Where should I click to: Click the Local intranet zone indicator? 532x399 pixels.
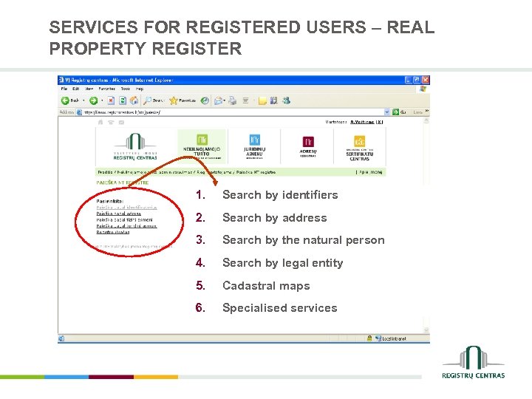click(x=391, y=338)
